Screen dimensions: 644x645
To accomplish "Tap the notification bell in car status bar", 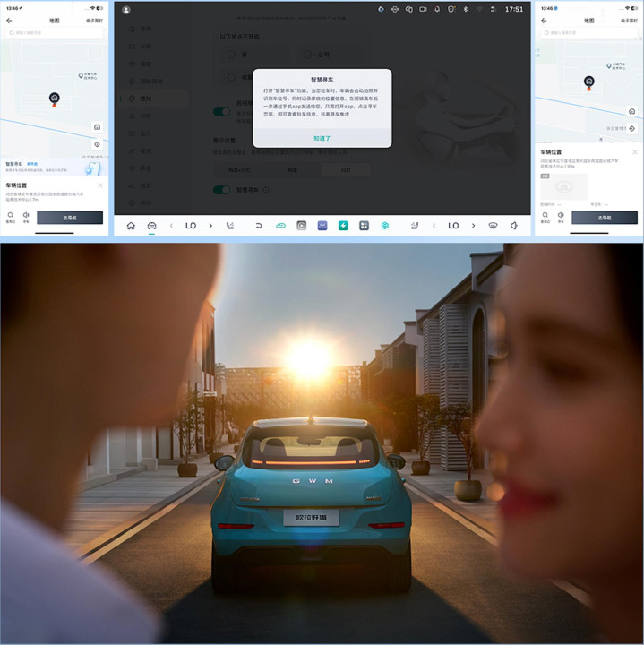I will pos(437,9).
